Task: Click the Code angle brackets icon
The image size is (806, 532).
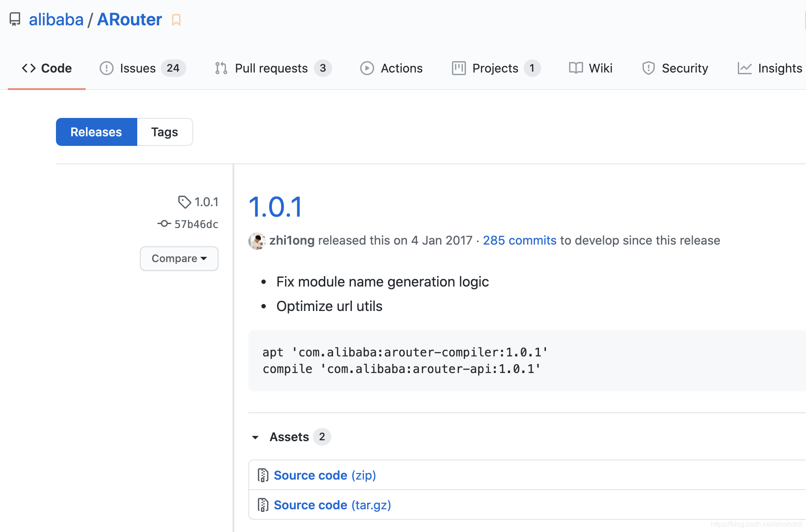Action: tap(29, 68)
